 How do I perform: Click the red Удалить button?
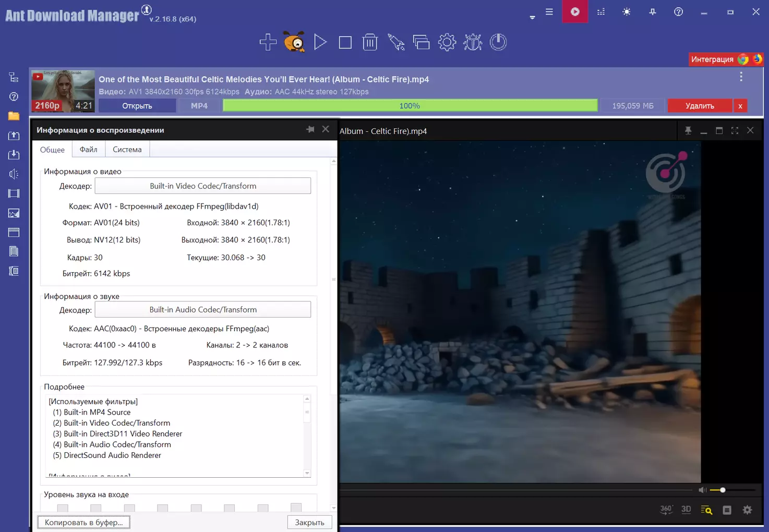[699, 106]
